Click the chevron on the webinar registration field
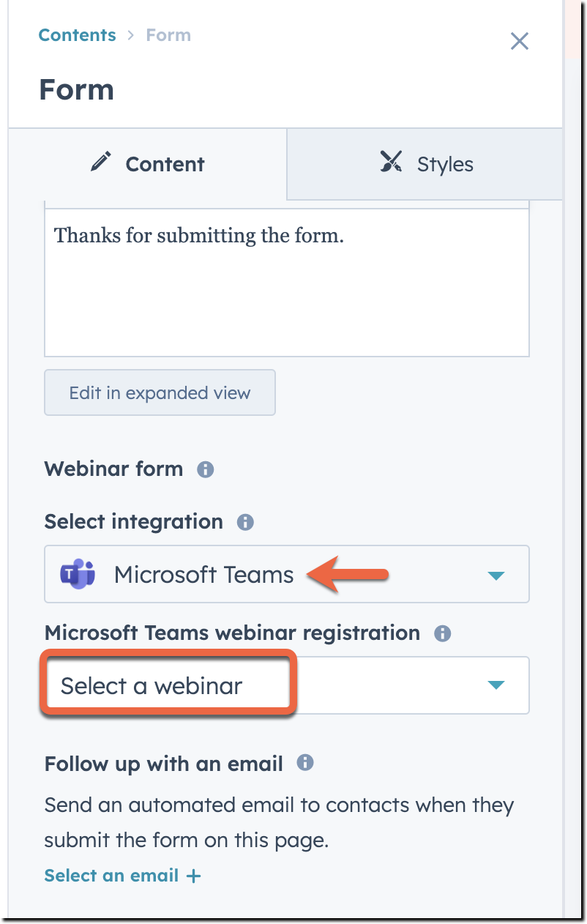Image resolution: width=587 pixels, height=924 pixels. pos(496,685)
